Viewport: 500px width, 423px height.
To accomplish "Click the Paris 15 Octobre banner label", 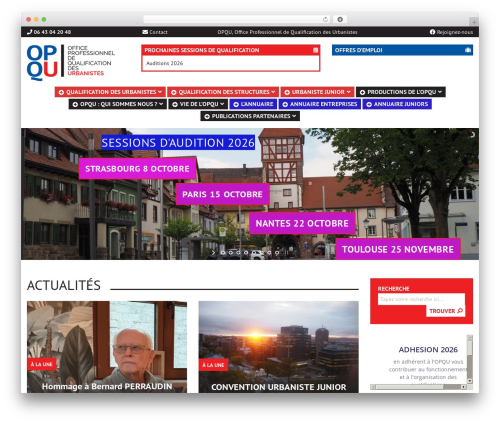I will coord(222,194).
